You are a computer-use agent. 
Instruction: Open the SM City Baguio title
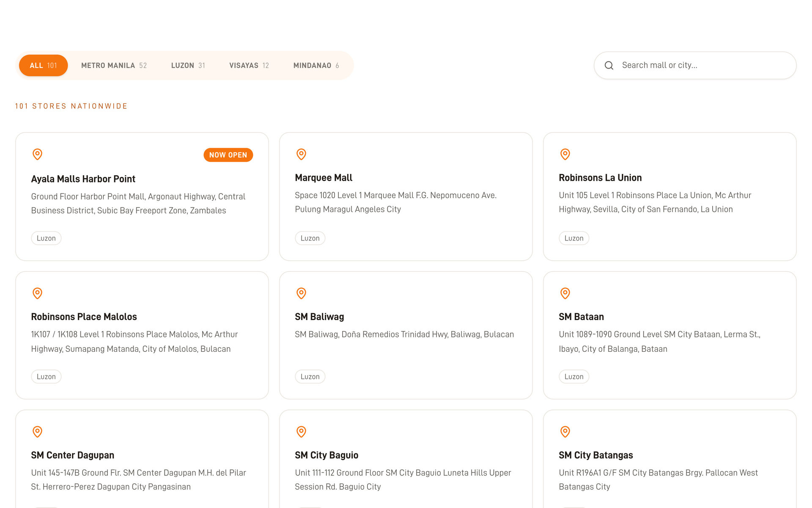326,455
